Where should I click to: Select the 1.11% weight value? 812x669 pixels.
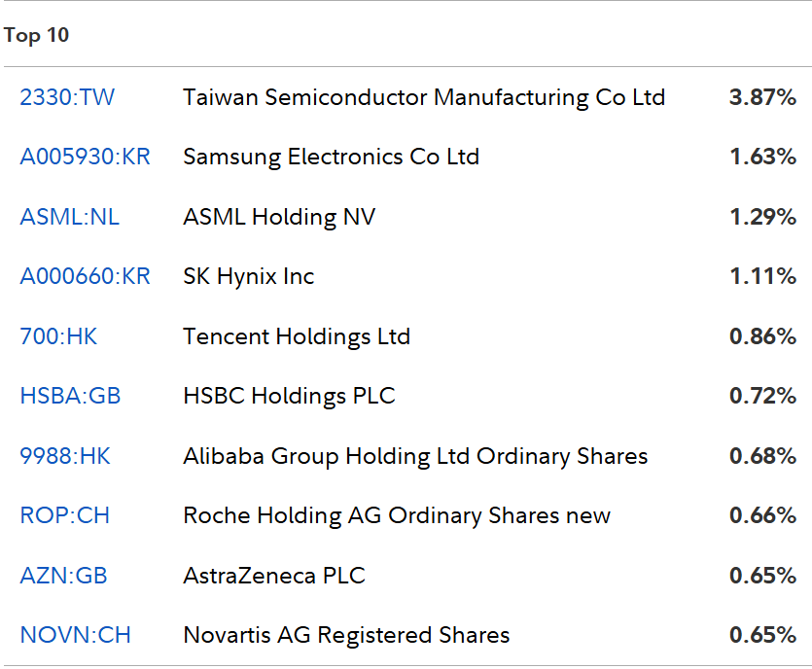(762, 276)
